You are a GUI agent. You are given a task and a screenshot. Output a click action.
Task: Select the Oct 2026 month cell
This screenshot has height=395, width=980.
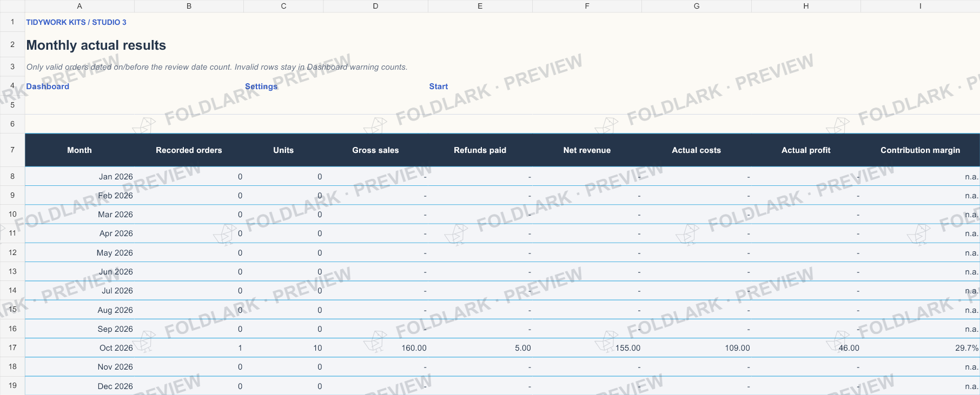pyautogui.click(x=80, y=348)
